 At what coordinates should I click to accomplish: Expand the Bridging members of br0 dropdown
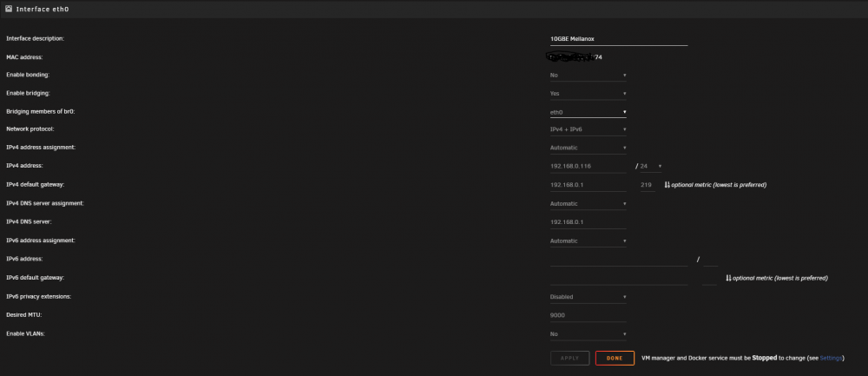[588, 112]
